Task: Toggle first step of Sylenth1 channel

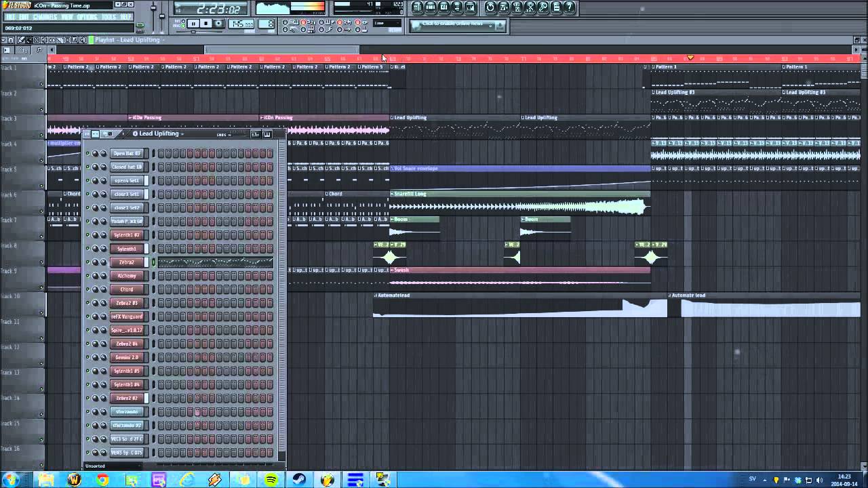Action: click(161, 249)
